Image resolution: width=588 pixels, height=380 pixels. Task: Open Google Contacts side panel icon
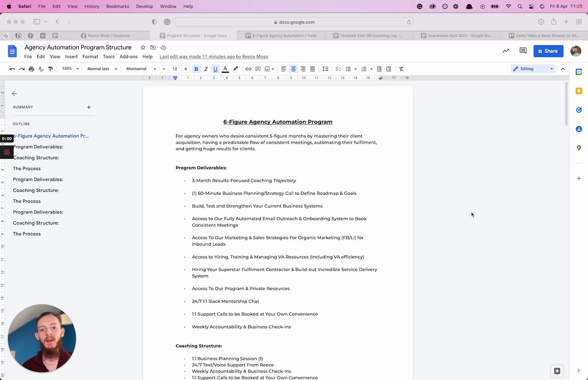coord(579,129)
